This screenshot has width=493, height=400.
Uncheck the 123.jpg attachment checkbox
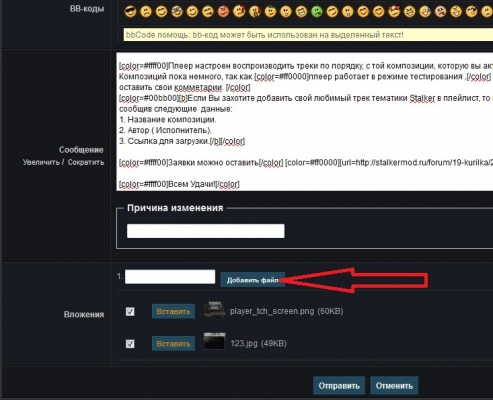(x=130, y=344)
